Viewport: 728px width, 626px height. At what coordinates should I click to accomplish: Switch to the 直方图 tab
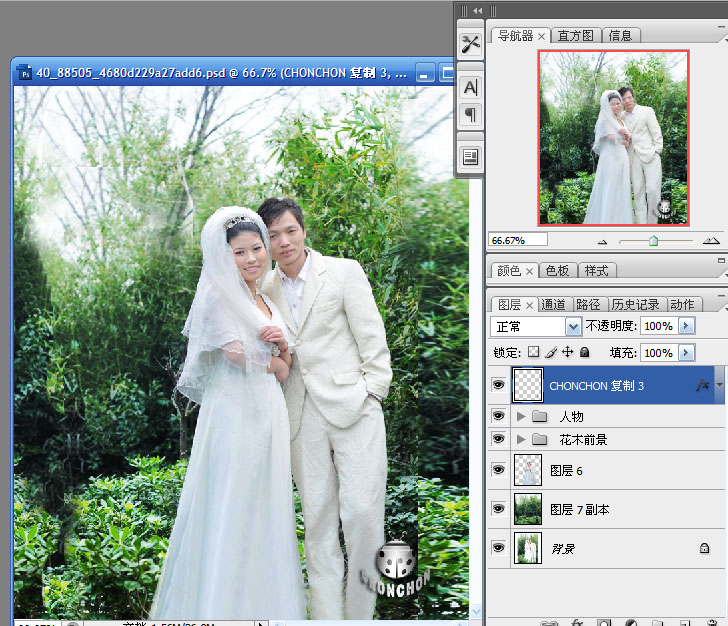coord(576,36)
